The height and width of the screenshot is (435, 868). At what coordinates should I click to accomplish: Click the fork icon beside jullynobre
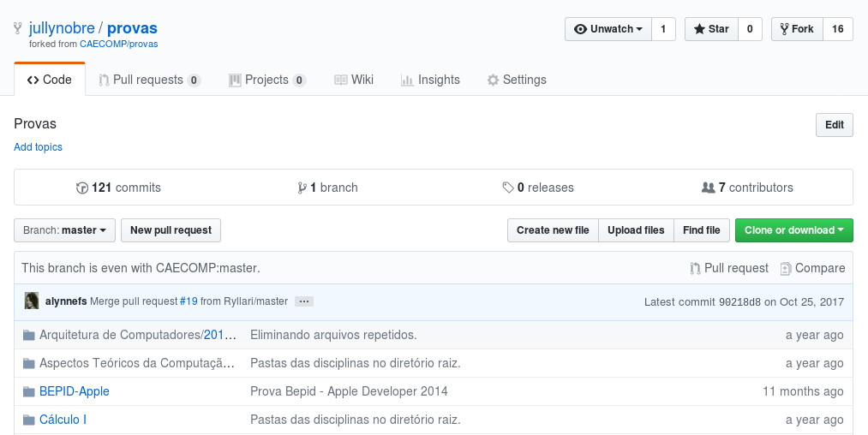pos(18,28)
